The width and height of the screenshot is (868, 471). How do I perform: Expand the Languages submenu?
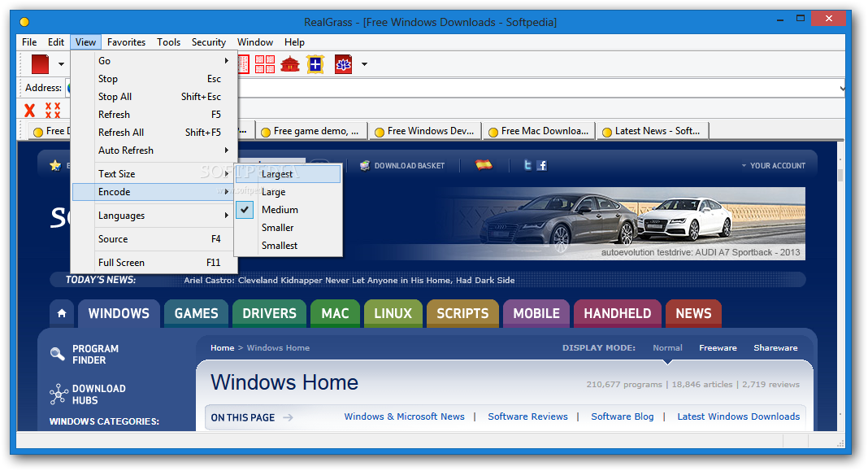tap(154, 216)
